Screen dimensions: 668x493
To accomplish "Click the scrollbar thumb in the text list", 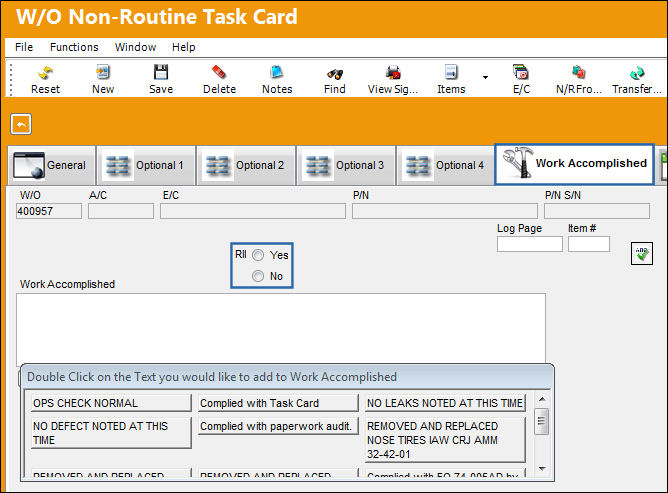I will click(542, 421).
